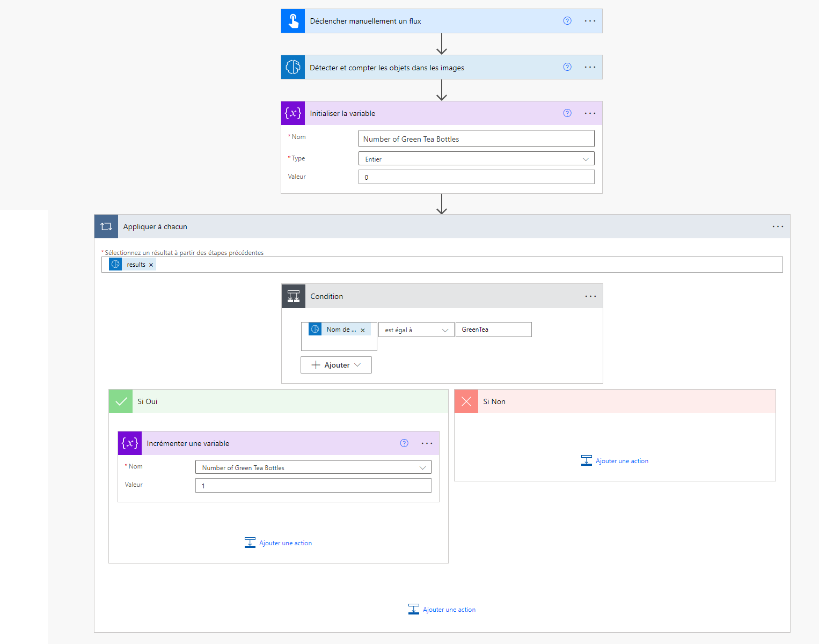Click insert-step arrow above Initialiser la variable

click(x=442, y=90)
